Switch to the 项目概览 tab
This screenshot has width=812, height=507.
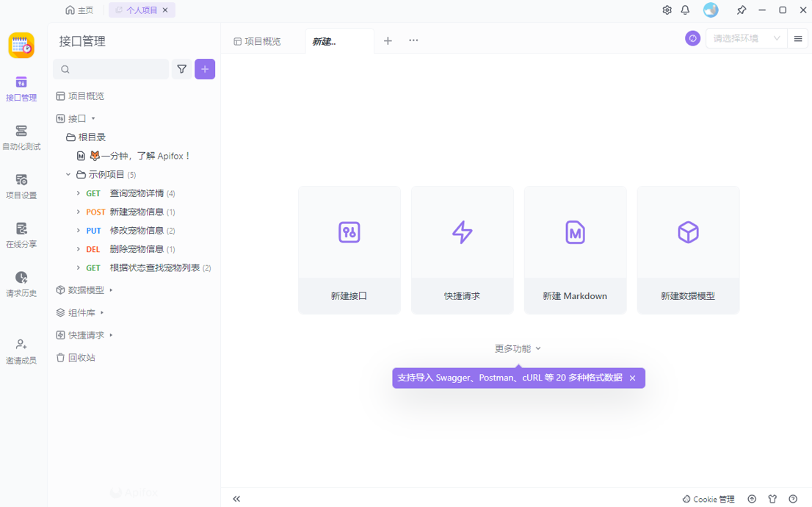[x=258, y=41]
